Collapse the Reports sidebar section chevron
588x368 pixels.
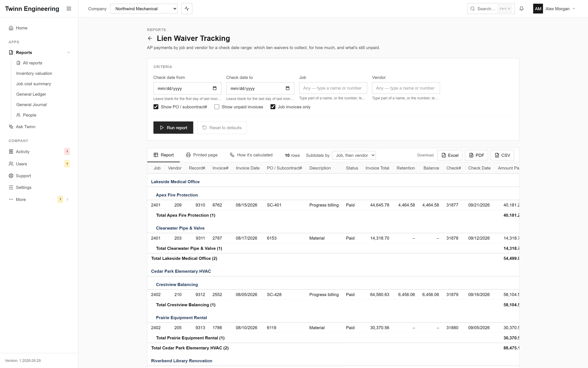[69, 53]
